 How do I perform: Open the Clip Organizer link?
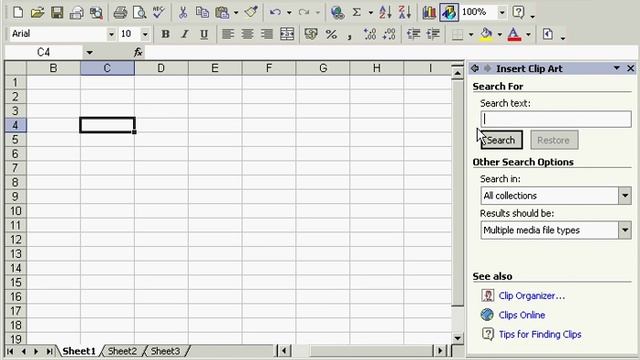[x=532, y=296]
